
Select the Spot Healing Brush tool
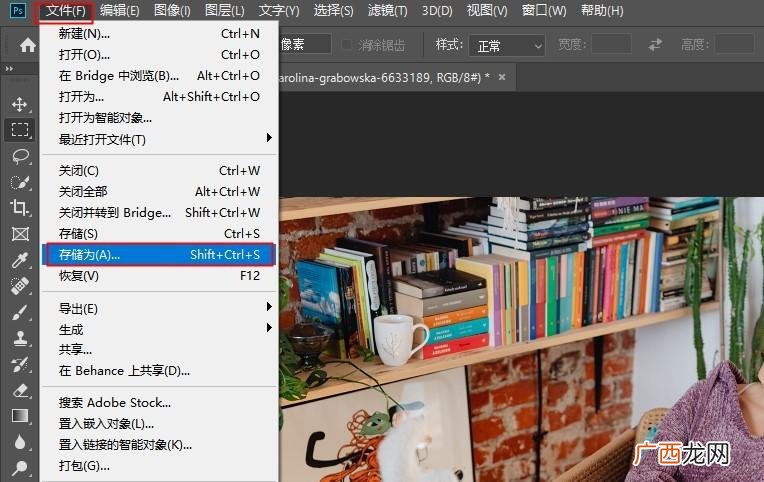pyautogui.click(x=20, y=286)
